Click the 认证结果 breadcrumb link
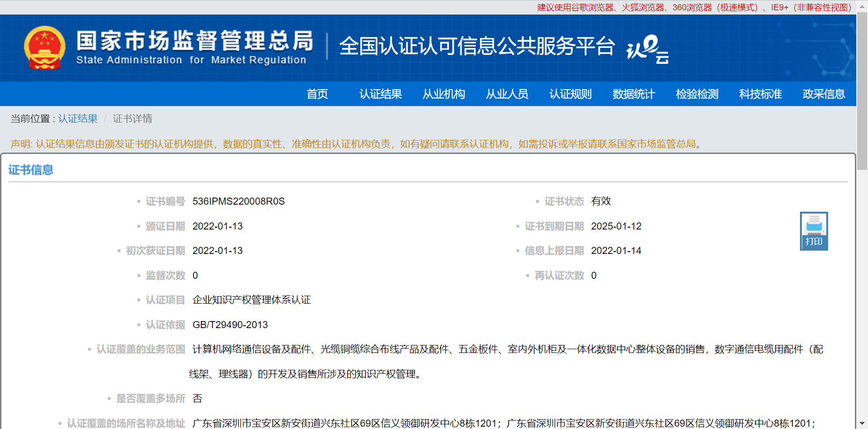This screenshot has height=429, width=868. tap(78, 119)
